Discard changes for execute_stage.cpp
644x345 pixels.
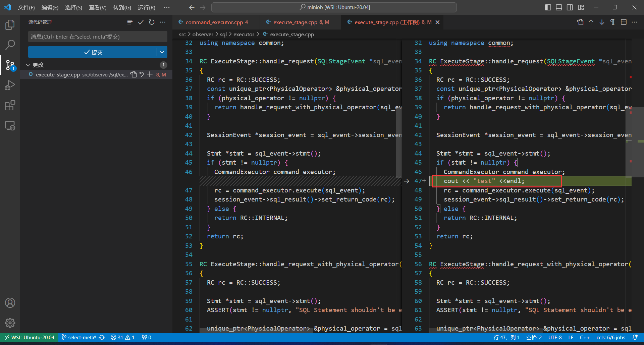142,74
